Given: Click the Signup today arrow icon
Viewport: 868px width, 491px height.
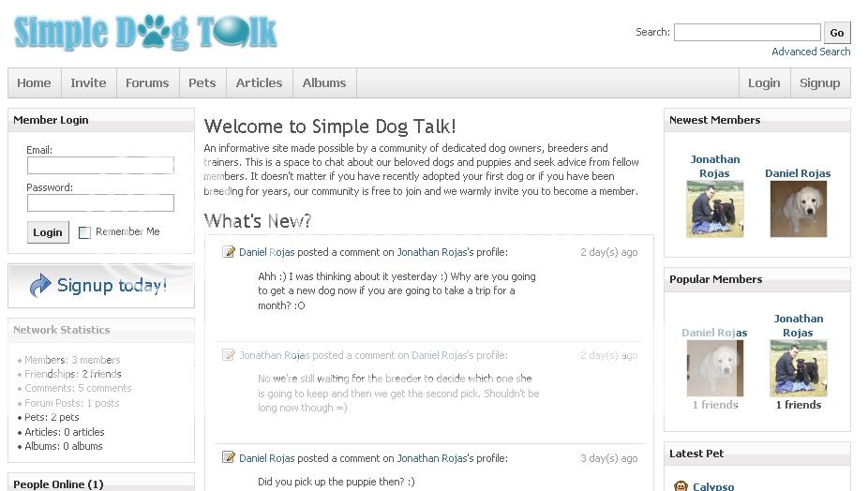Looking at the screenshot, I should point(40,286).
